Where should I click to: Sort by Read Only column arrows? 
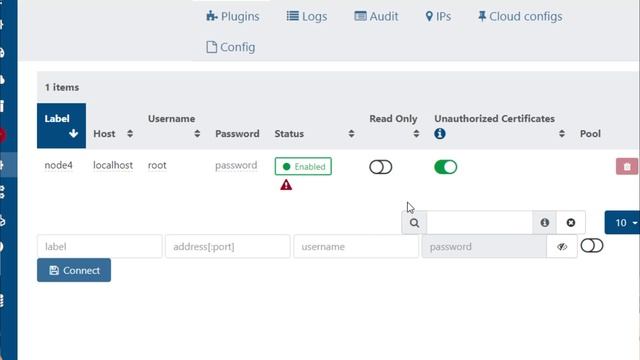(416, 133)
